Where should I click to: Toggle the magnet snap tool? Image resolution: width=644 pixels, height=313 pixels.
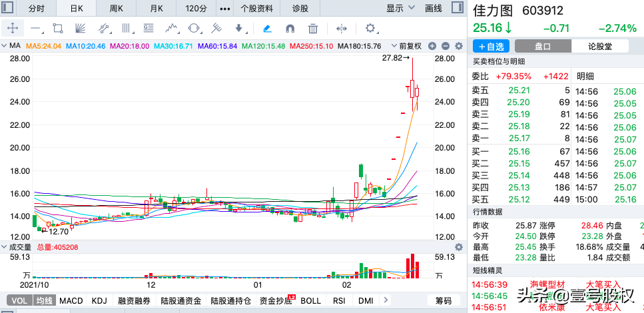pos(290,29)
